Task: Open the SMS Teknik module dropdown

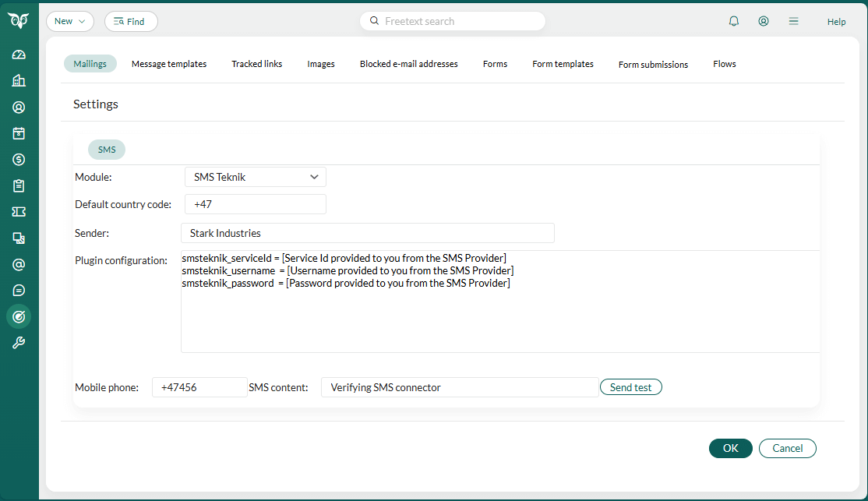Action: [x=255, y=177]
